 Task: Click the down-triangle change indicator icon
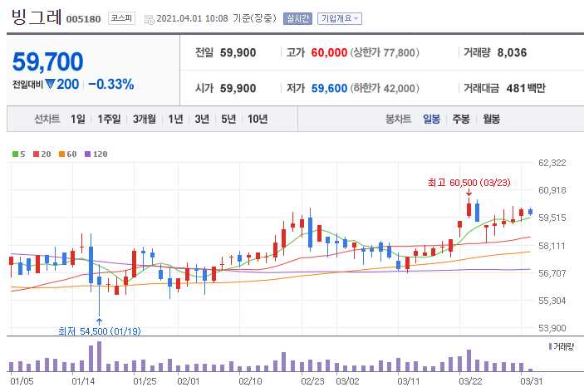pos(51,84)
